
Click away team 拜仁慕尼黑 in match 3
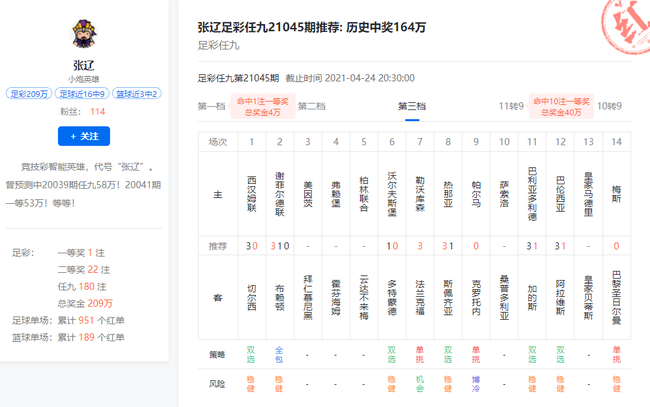pos(308,298)
